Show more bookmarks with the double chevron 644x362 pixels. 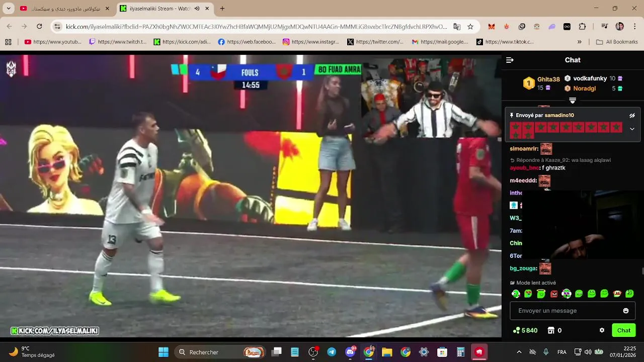pos(579,42)
